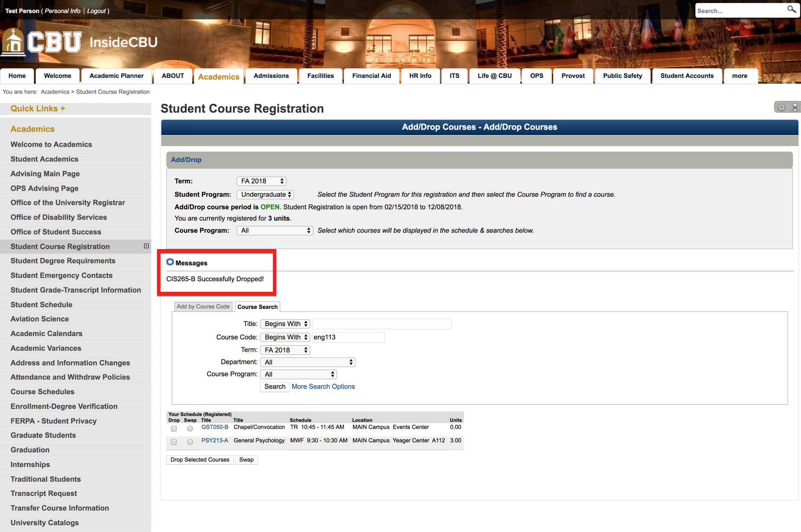Check Drop box for GST050-B
This screenshot has width=801, height=532.
coord(174,428)
